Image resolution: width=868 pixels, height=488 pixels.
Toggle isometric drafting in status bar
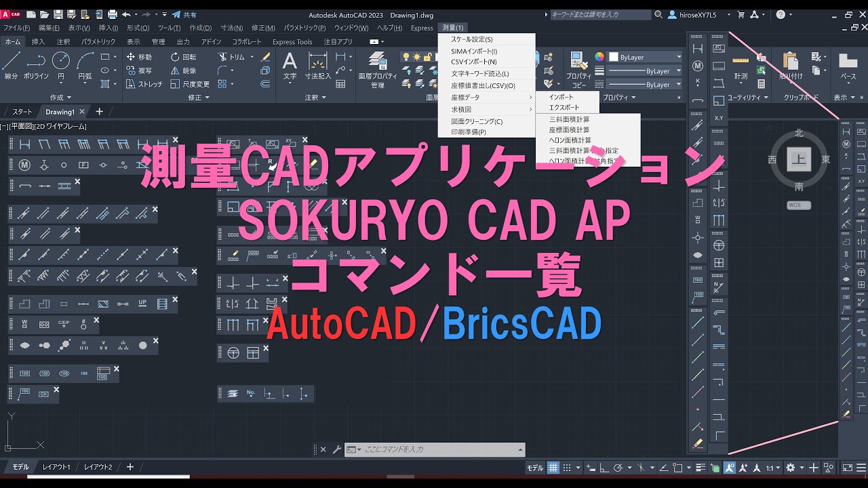coord(642,468)
